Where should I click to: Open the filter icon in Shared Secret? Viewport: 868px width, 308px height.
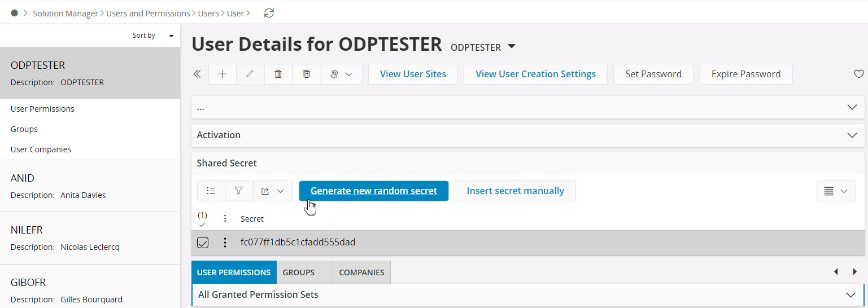click(239, 191)
